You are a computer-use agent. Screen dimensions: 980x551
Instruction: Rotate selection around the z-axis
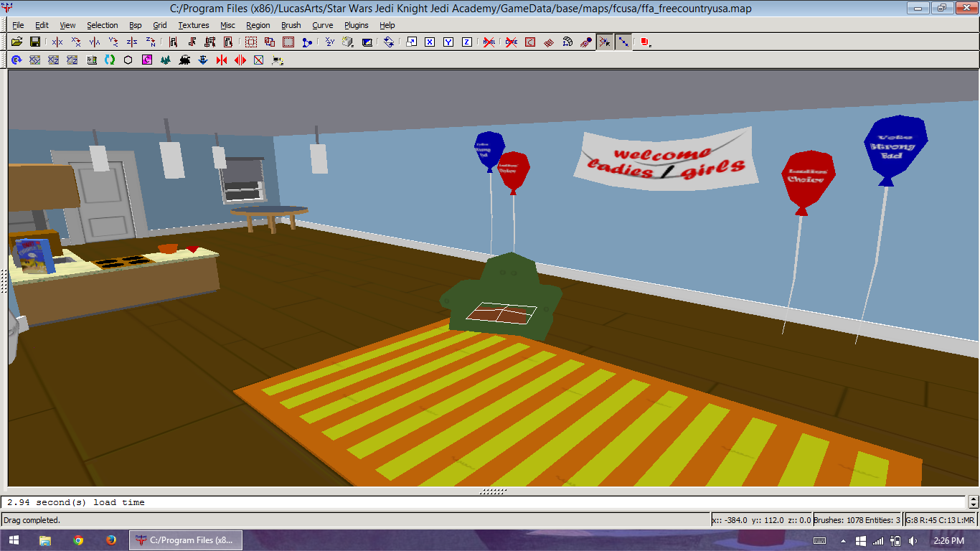tap(151, 42)
